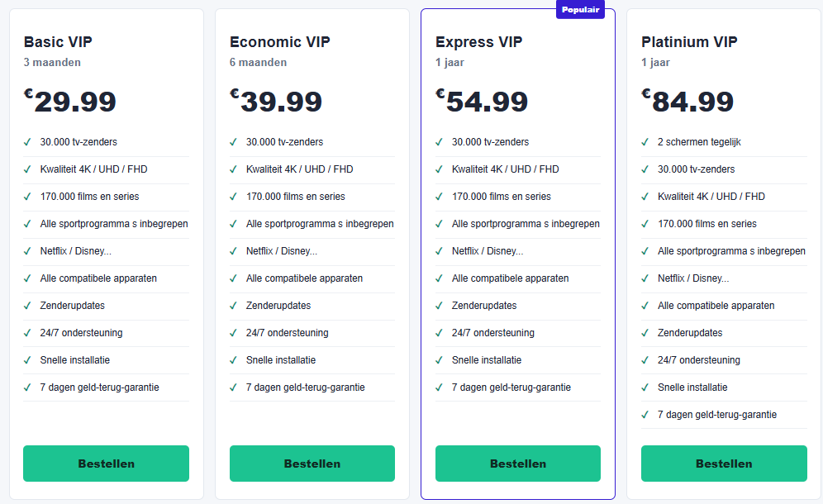
Task: Click the 3 maanden label under Basic VIP
Action: 52,63
